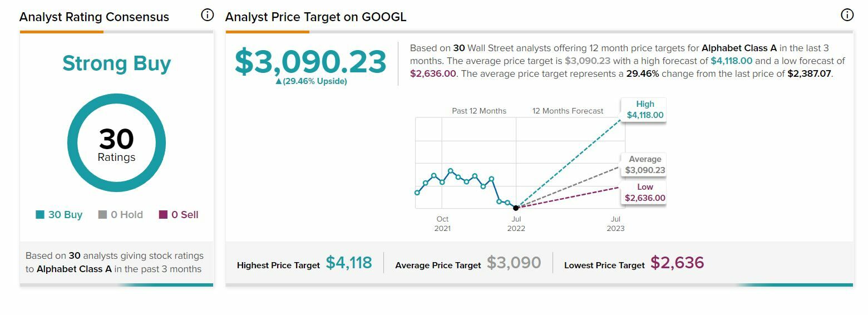Click the Strong Buy consensus heading

click(x=116, y=63)
